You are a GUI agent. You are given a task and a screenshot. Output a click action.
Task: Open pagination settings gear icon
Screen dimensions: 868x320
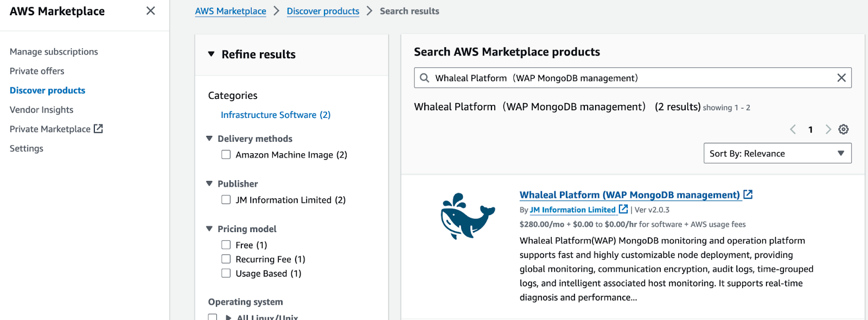[x=843, y=129]
